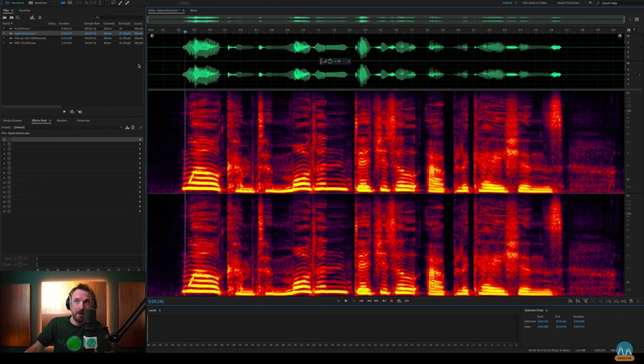Open the Presets dropdown in Effects Rack
Image resolution: width=644 pixels, height=364 pixels.
pos(68,127)
